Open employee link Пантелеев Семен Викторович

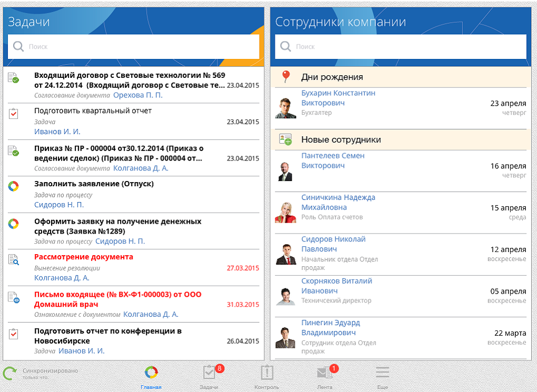pyautogui.click(x=333, y=160)
